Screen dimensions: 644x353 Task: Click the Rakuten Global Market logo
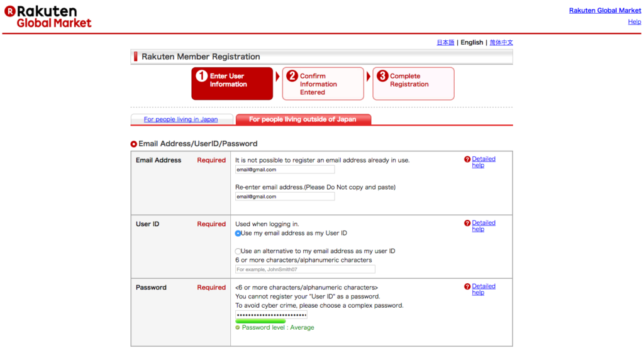point(48,17)
